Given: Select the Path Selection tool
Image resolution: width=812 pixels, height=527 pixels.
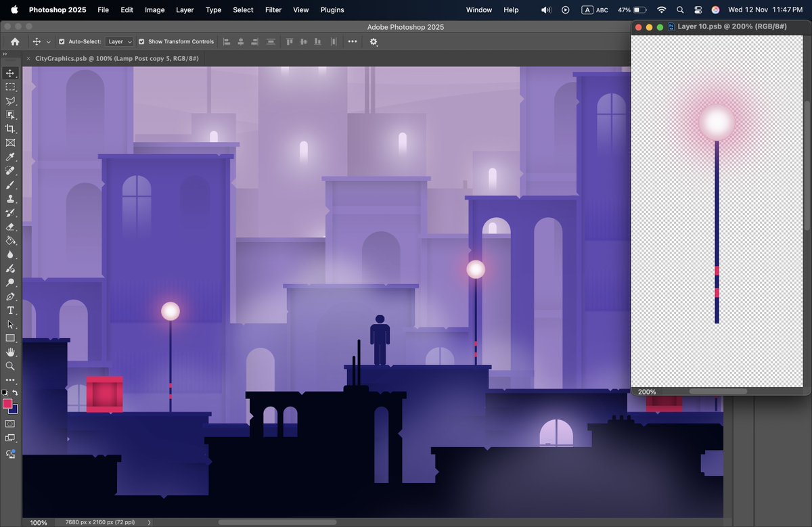Looking at the screenshot, I should tap(10, 324).
